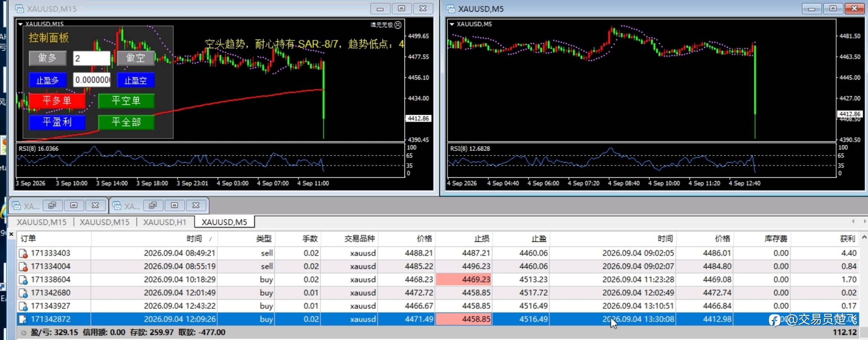
Task: Click the red 平多单 button
Action: tap(57, 100)
